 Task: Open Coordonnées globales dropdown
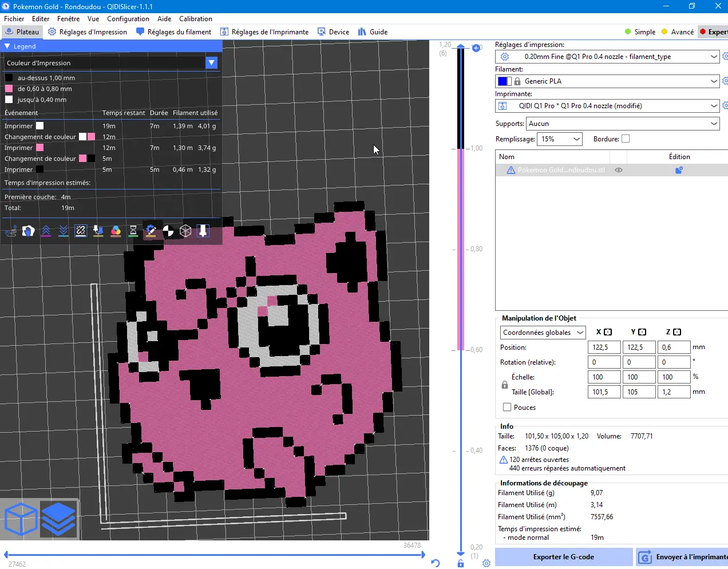(x=543, y=333)
